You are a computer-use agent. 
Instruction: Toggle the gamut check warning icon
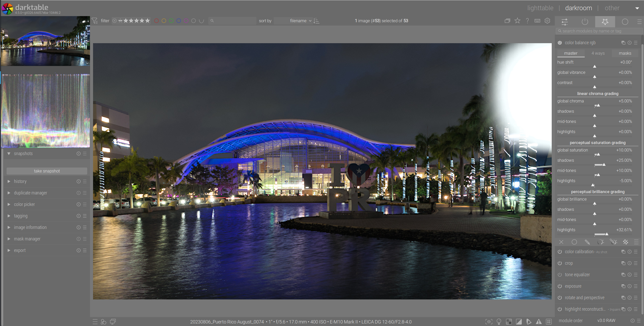(x=539, y=322)
